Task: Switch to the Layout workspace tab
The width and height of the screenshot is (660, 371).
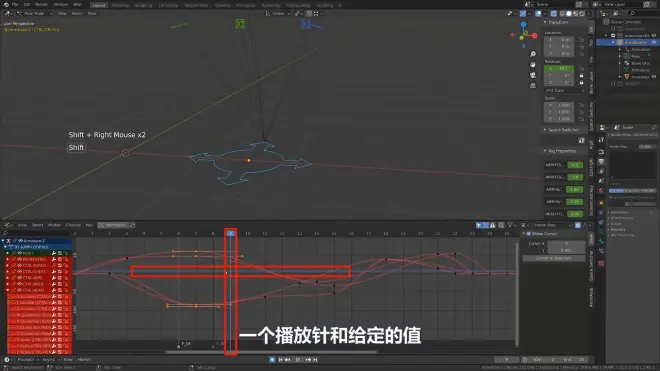Action: point(99,5)
